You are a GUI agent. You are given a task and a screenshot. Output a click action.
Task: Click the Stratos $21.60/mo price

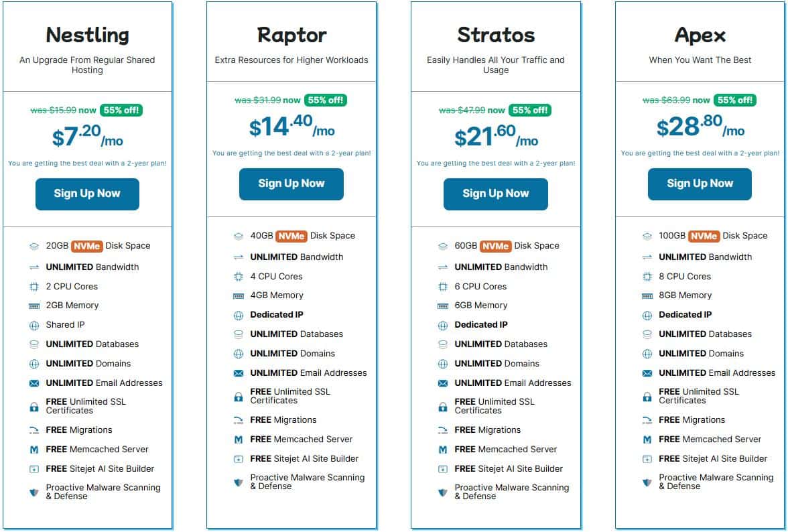pyautogui.click(x=496, y=137)
